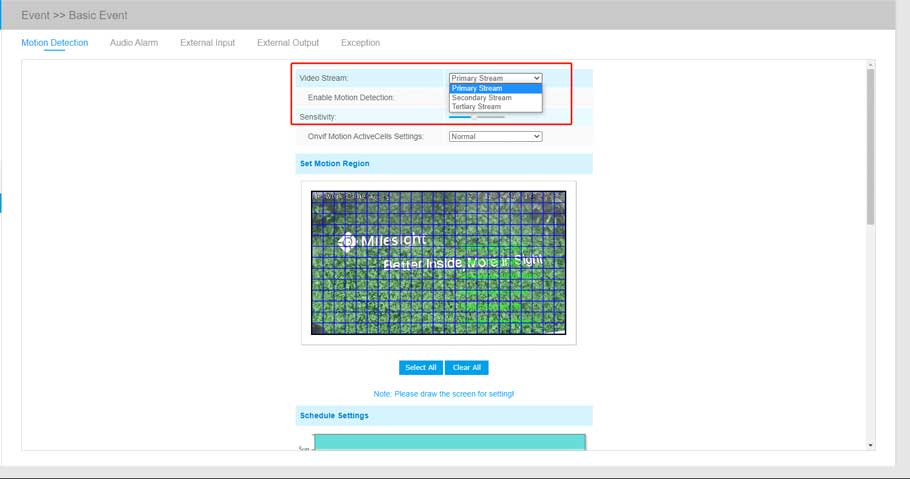Viewport: 910px width, 479px height.
Task: Click the vertical scrollbar thumb
Action: pyautogui.click(x=870, y=145)
